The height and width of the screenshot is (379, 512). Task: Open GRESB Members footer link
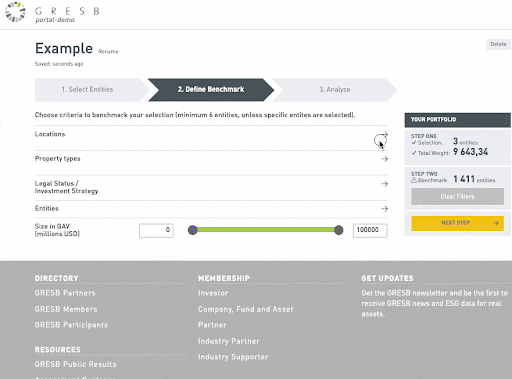(x=66, y=309)
